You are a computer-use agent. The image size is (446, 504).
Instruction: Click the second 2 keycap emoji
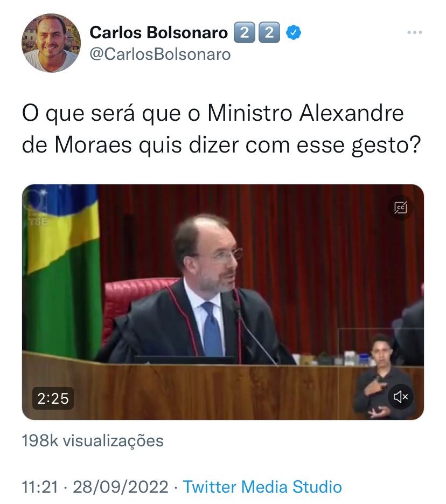pyautogui.click(x=269, y=32)
